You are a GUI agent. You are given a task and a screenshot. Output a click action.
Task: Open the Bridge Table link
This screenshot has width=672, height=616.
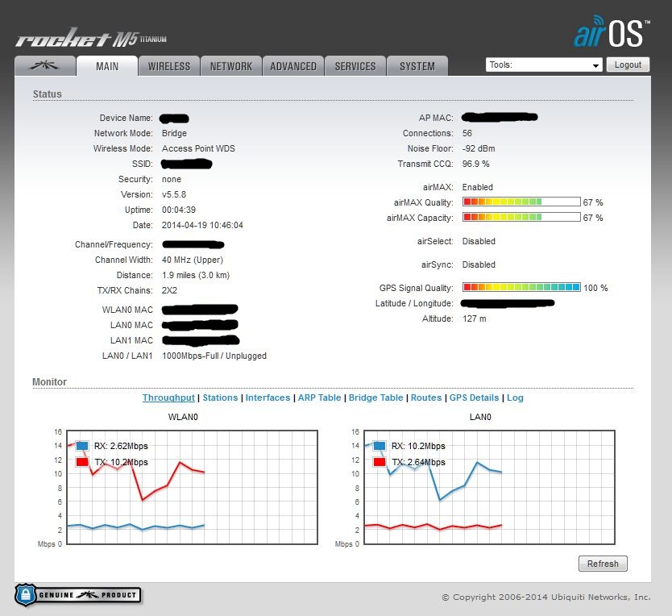(375, 397)
